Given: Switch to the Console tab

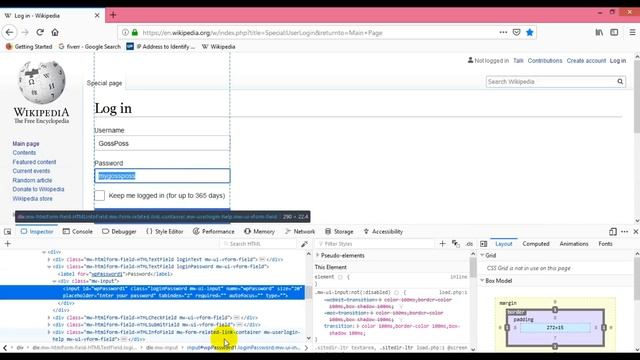Looking at the screenshot, I should coord(78,231).
